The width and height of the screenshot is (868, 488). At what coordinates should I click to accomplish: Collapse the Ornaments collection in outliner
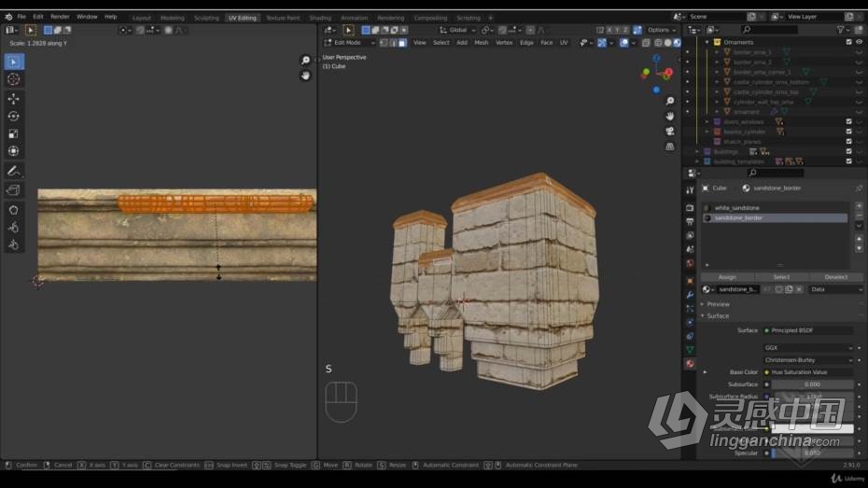707,42
